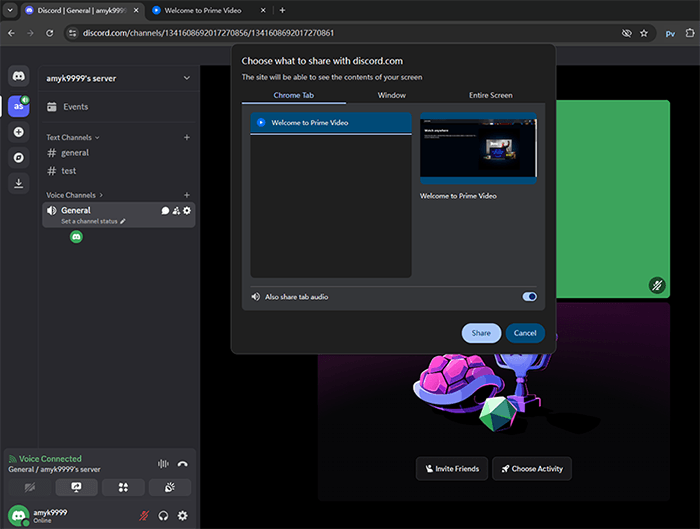The width and height of the screenshot is (700, 529).
Task: Create invite for General voice channel
Action: [x=176, y=211]
